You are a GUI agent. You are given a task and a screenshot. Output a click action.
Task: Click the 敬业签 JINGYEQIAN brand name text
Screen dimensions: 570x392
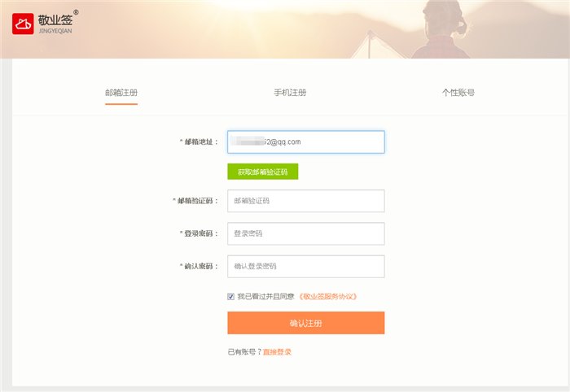[55, 23]
